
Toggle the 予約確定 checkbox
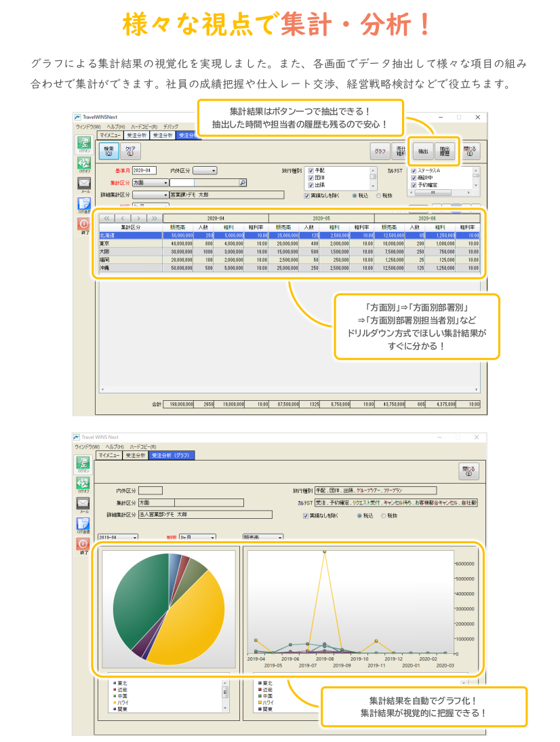414,185
